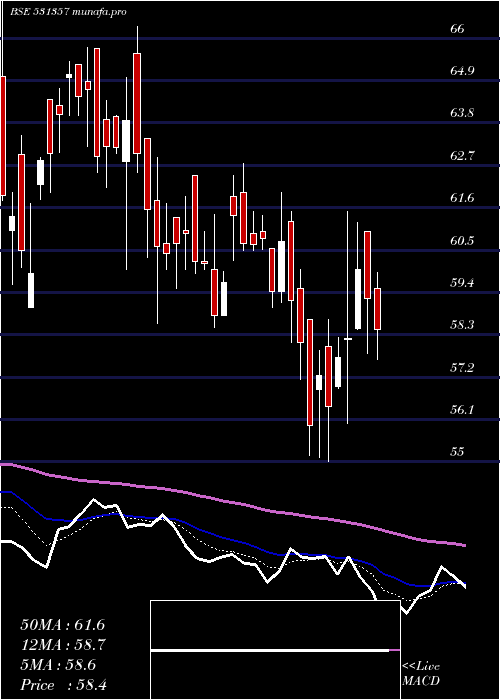
Task: Click the 63.8 price level label
Action: coord(461,113)
